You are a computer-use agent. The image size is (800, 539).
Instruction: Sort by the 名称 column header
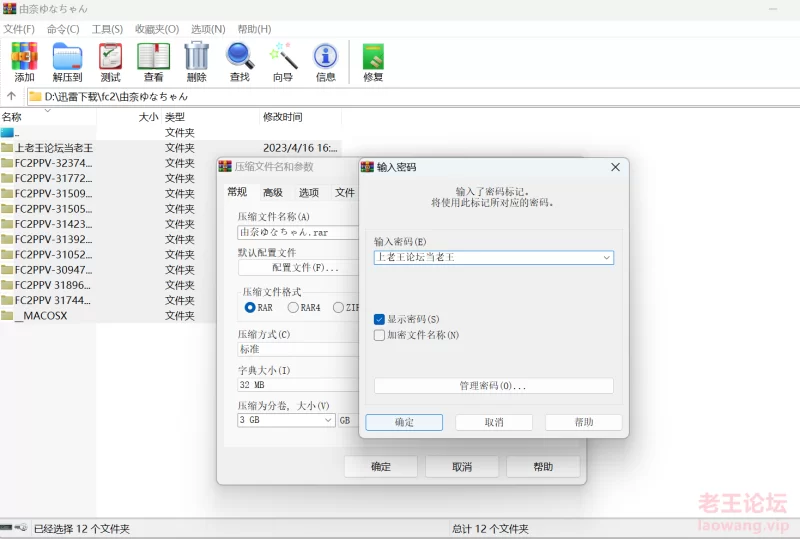(x=48, y=117)
